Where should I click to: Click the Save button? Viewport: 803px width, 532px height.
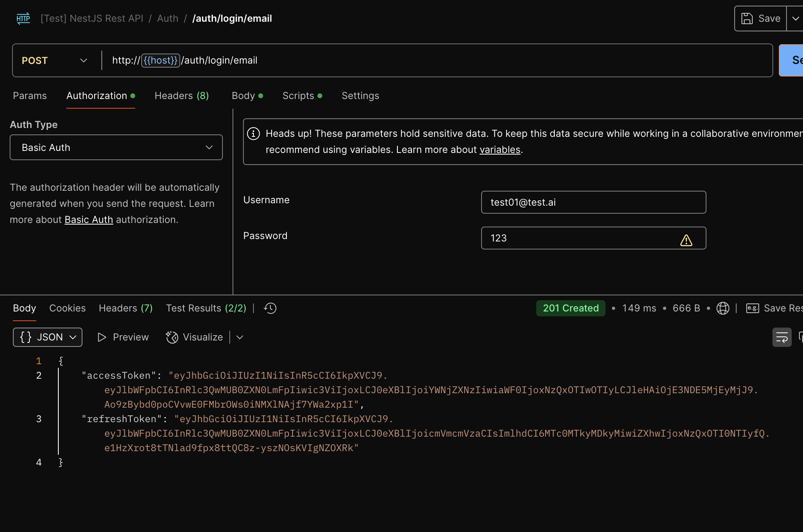[x=760, y=19]
